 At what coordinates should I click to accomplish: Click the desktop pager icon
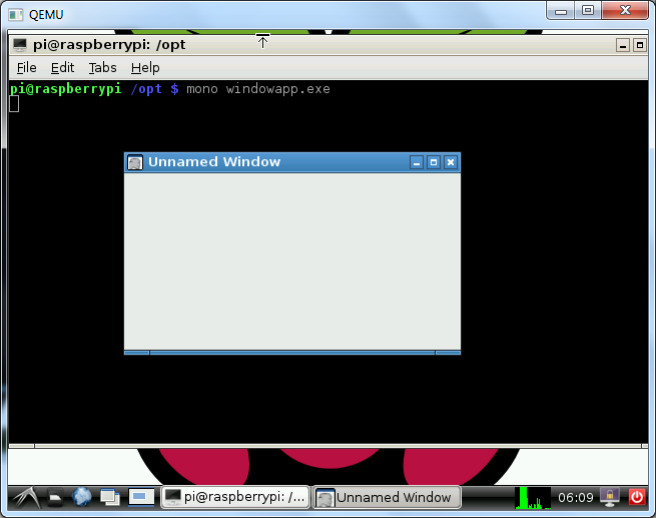pyautogui.click(x=141, y=497)
